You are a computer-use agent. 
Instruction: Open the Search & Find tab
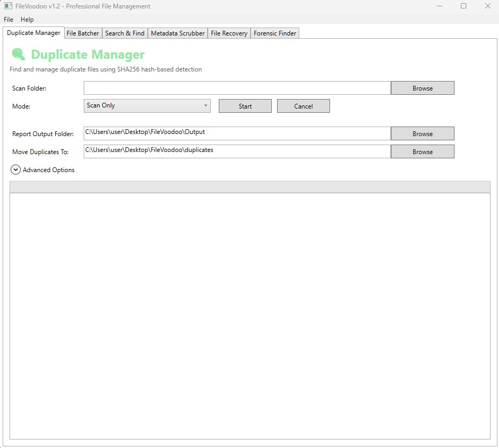coord(124,33)
